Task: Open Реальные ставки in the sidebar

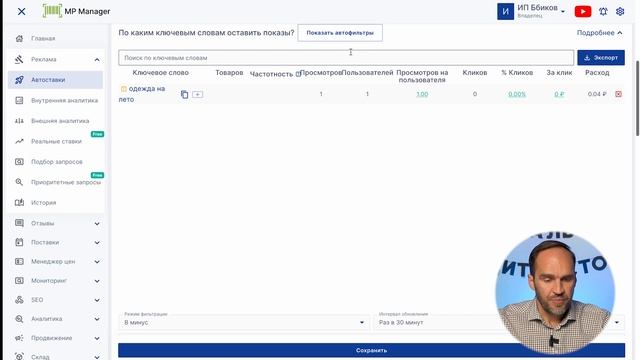Action: pyautogui.click(x=56, y=141)
